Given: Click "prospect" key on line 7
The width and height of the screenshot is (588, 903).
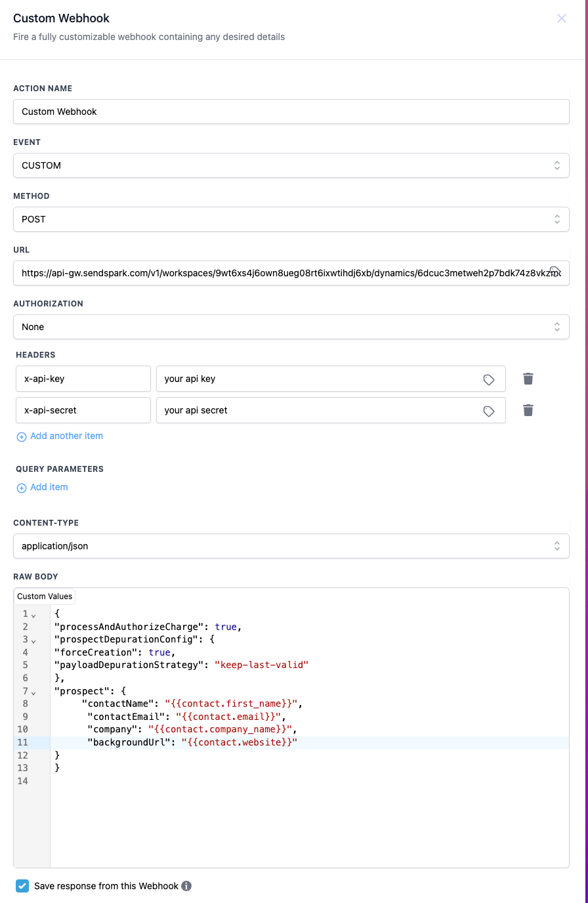Looking at the screenshot, I should click(x=82, y=691).
